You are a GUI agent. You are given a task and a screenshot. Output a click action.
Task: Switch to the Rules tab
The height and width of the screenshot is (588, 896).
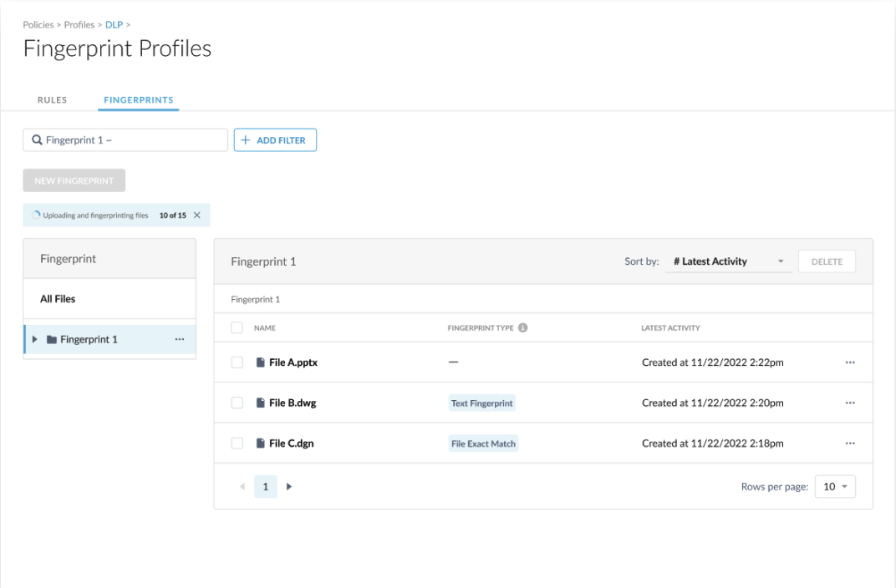pos(52,100)
